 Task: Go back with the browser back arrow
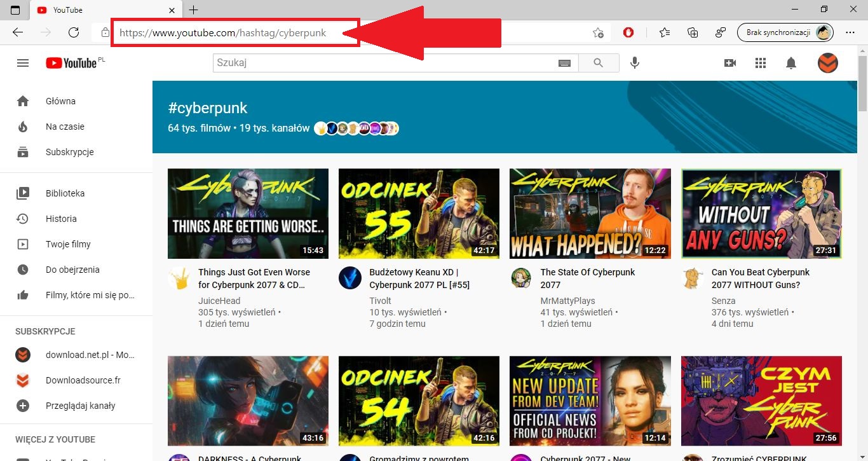coord(18,32)
